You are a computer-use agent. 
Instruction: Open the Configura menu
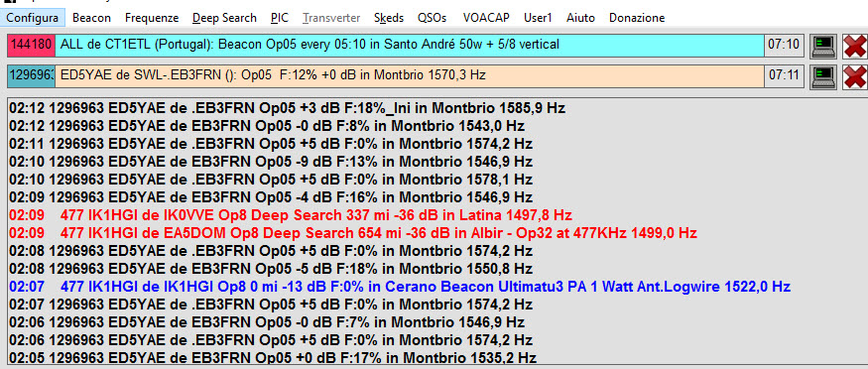33,18
